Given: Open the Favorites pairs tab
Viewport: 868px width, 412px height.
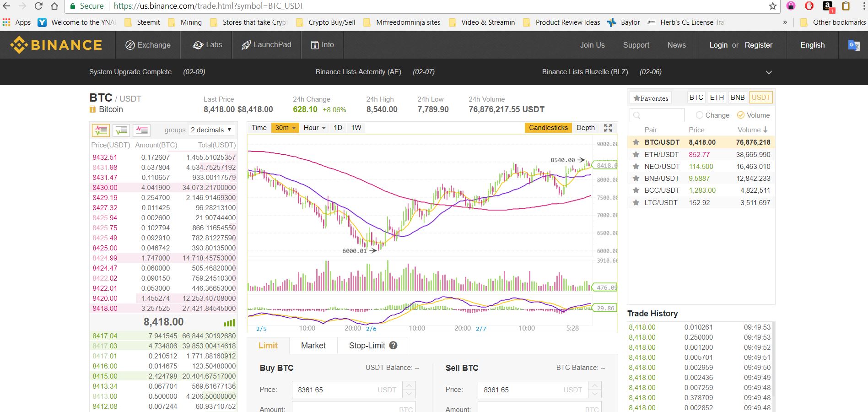Looking at the screenshot, I should tap(651, 98).
